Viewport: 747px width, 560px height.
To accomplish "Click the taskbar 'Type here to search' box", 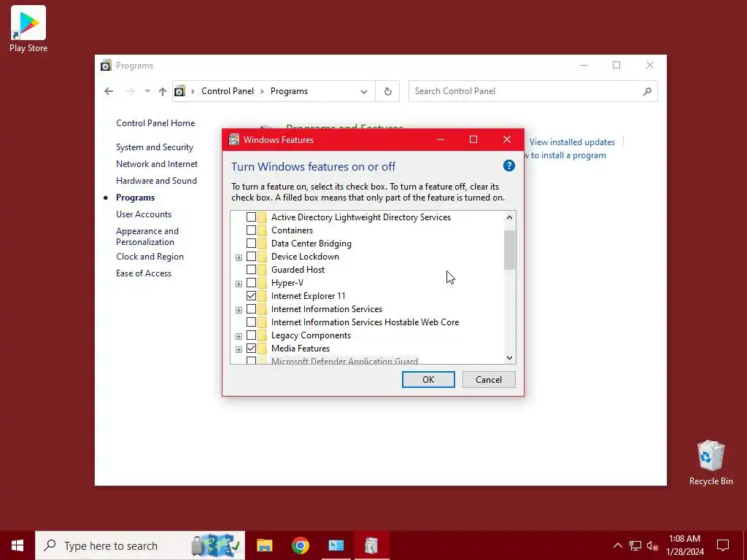I will click(140, 545).
